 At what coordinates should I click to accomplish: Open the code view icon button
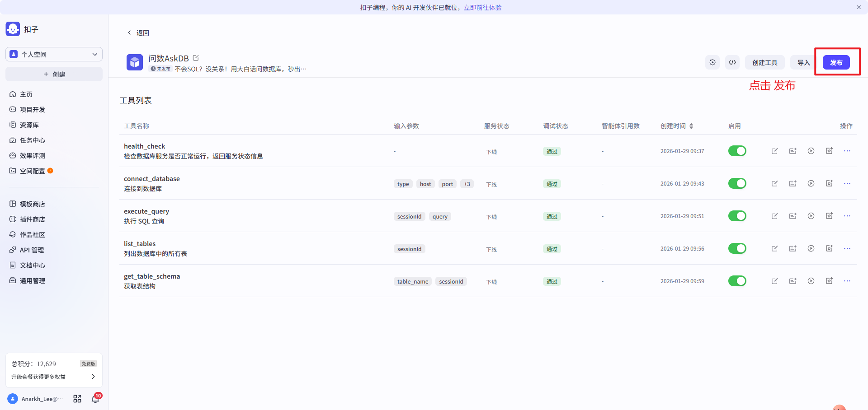732,62
